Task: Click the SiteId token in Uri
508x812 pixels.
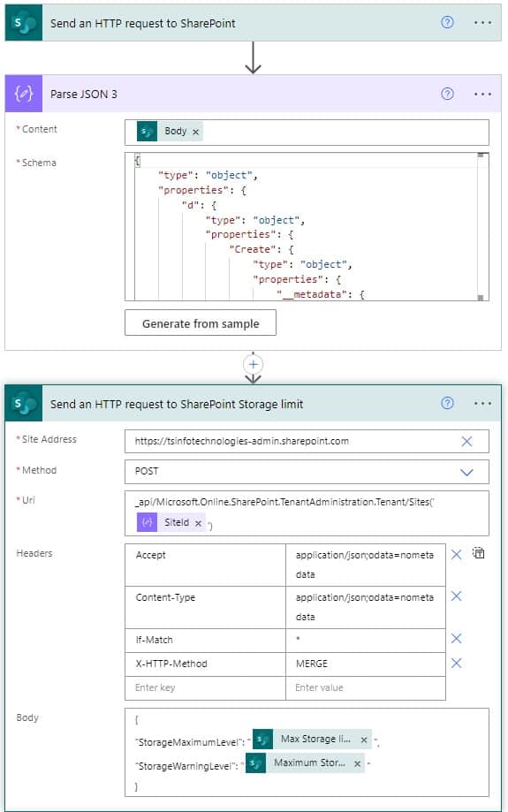Action: 171,522
